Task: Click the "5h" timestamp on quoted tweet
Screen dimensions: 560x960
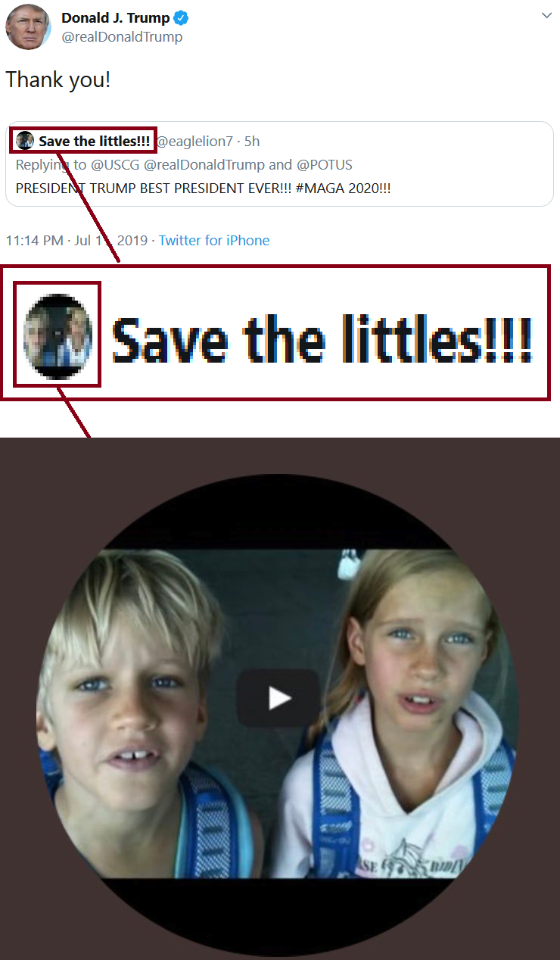Action: (252, 142)
